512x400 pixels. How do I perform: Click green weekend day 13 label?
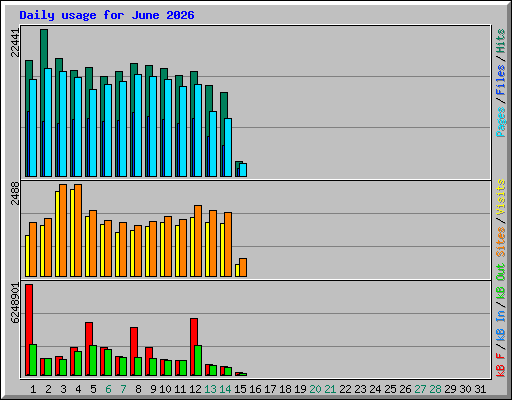[x=210, y=389]
